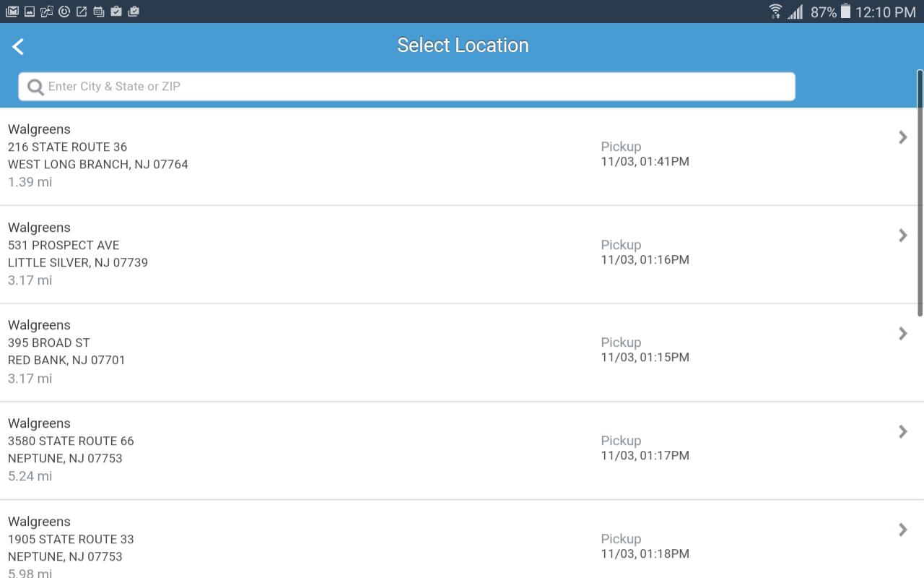Open Red Bank store chevron
Viewport: 924px width, 578px height.
point(902,333)
